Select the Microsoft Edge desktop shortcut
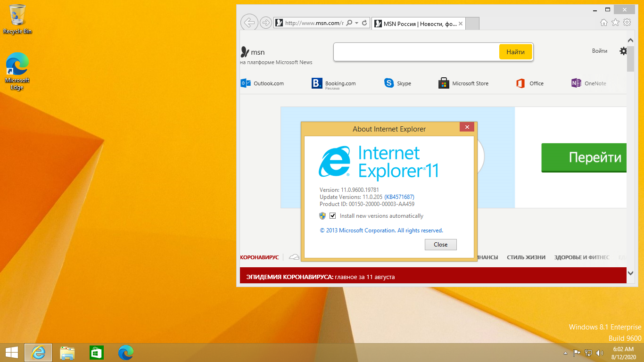Viewport: 644px width, 362px height. click(x=17, y=71)
